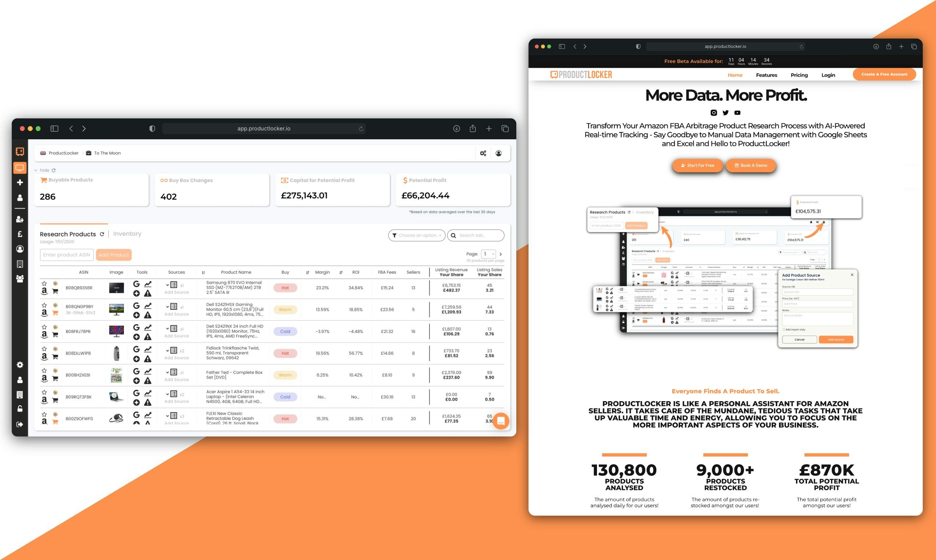The width and height of the screenshot is (936, 560).
Task: Open the pound sign icon in sidebar
Action: click(20, 234)
